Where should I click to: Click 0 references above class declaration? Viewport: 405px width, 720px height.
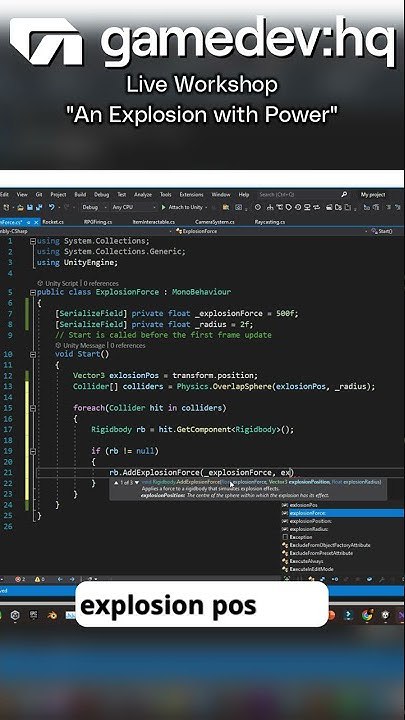(101, 283)
